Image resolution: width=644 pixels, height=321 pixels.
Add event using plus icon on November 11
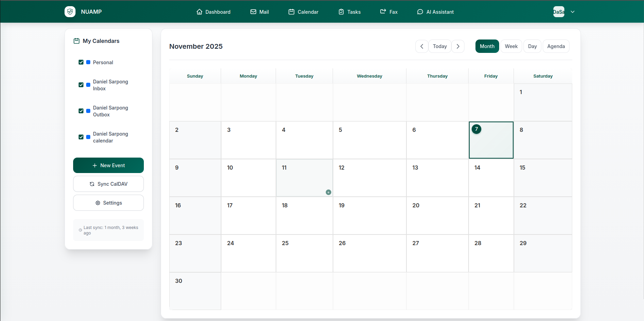click(329, 192)
